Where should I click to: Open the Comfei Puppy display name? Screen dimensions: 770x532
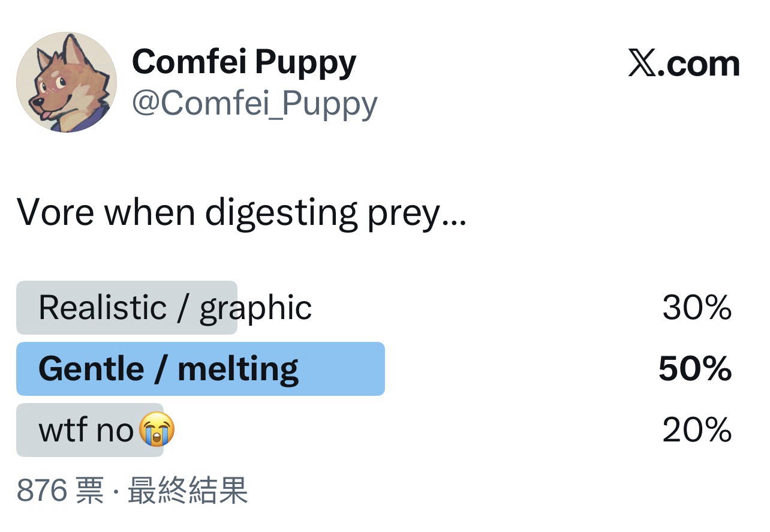tap(244, 62)
